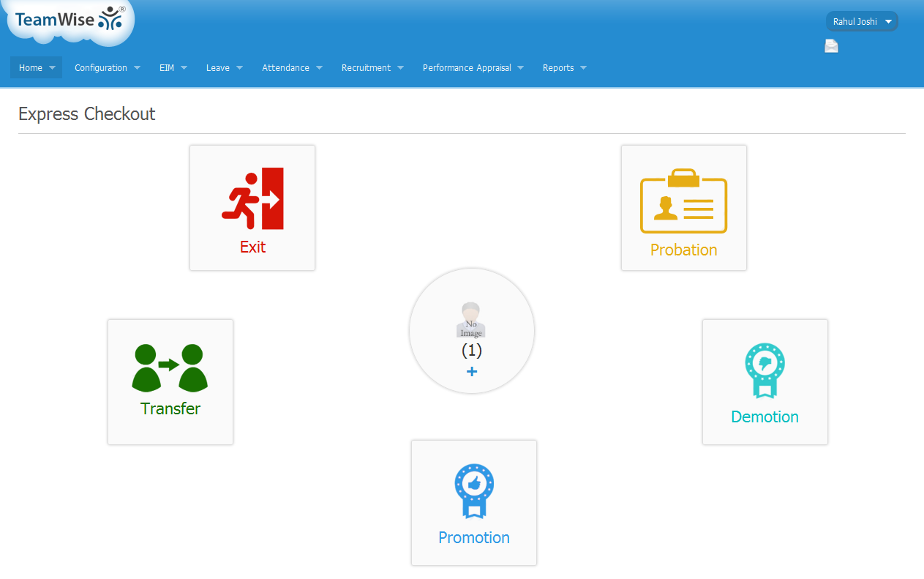Expand the Rahul Joshi user dropdown
The width and height of the screenshot is (924, 579).
tap(861, 22)
